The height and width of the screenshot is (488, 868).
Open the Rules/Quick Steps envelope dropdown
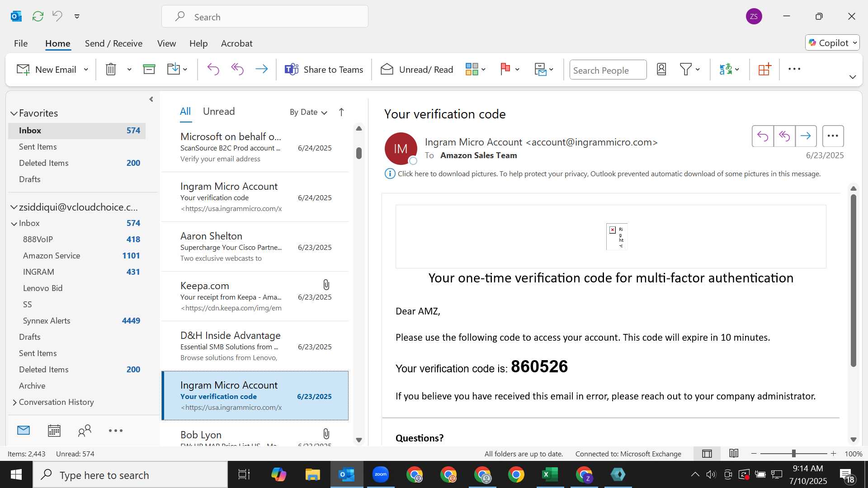(x=544, y=69)
